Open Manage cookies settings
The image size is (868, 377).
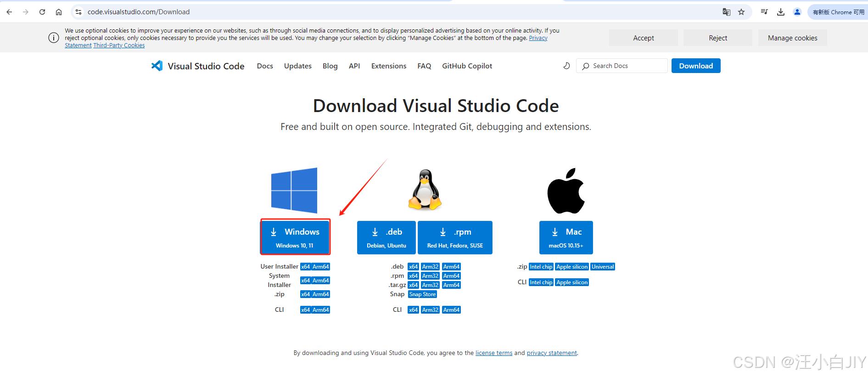(x=793, y=38)
